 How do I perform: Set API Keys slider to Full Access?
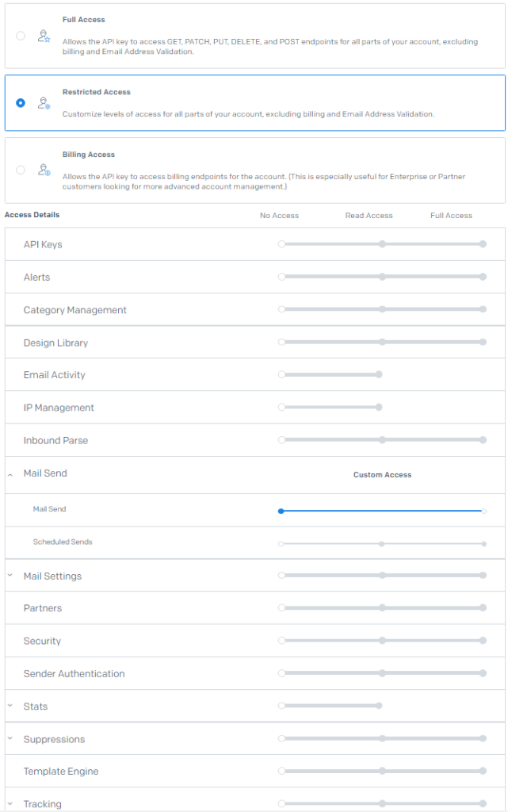tap(483, 244)
